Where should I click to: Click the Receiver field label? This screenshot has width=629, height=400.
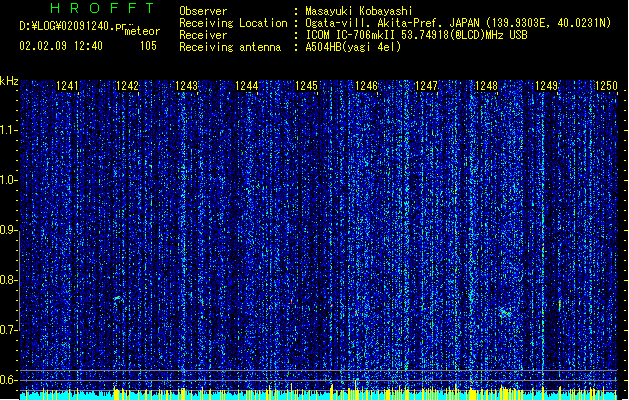click(203, 35)
